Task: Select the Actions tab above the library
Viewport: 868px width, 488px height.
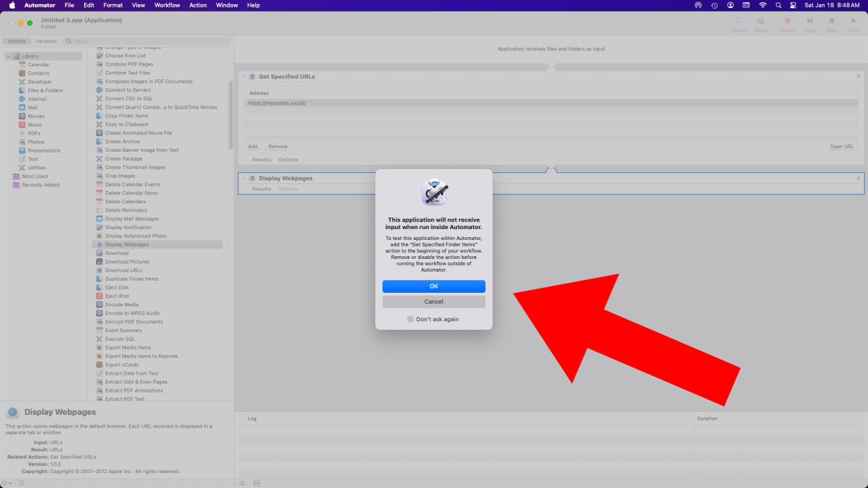Action: pyautogui.click(x=16, y=41)
